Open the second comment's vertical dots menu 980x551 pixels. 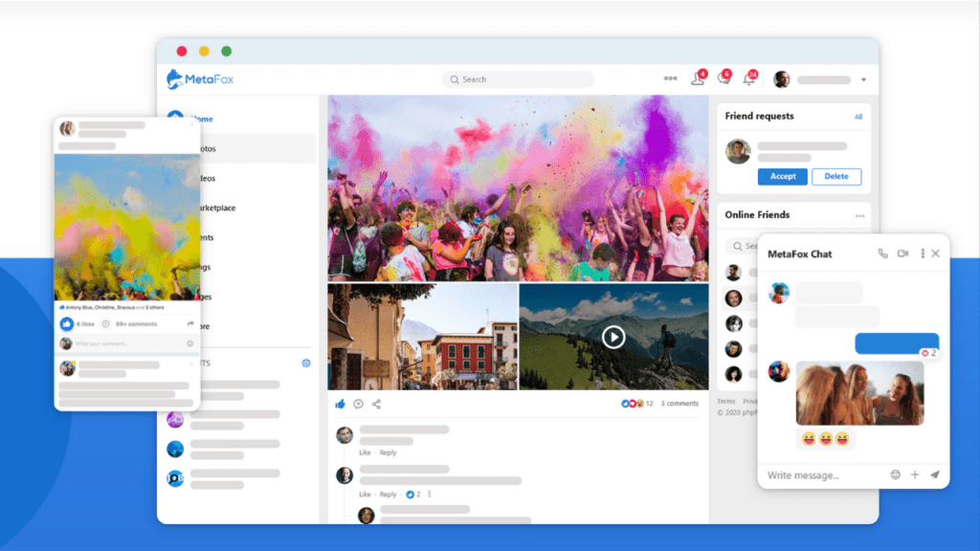430,495
